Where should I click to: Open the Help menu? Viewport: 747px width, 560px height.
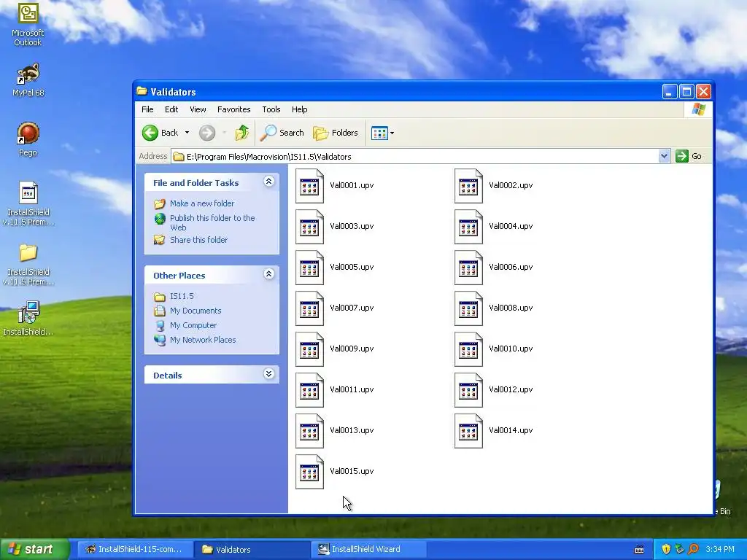pyautogui.click(x=300, y=109)
